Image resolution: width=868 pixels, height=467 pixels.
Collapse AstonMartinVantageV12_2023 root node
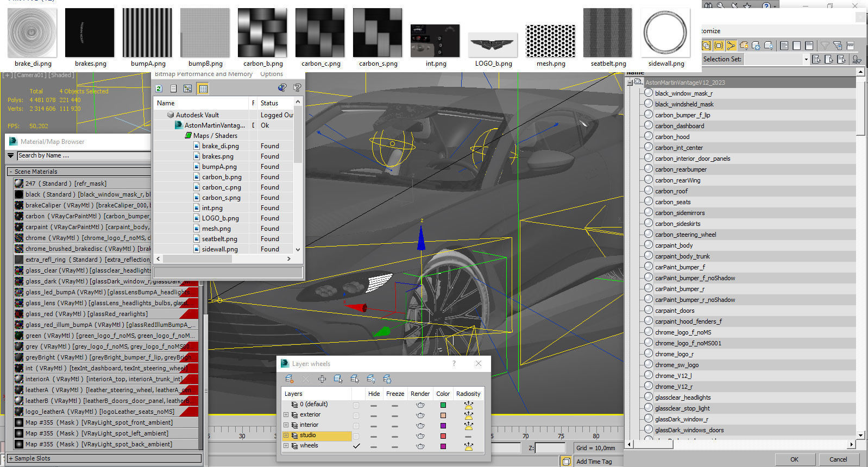[x=630, y=83]
